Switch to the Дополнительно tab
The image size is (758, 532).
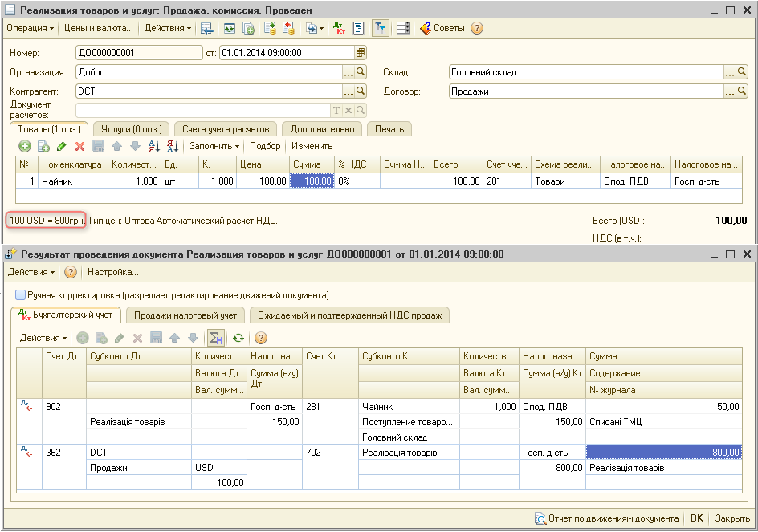(323, 129)
